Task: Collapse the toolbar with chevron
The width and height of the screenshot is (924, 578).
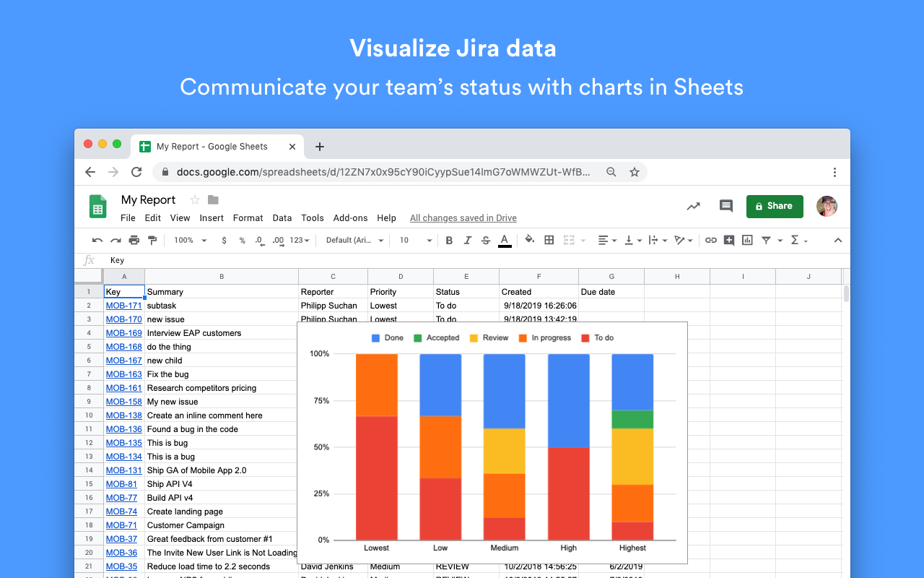Action: [x=837, y=241]
